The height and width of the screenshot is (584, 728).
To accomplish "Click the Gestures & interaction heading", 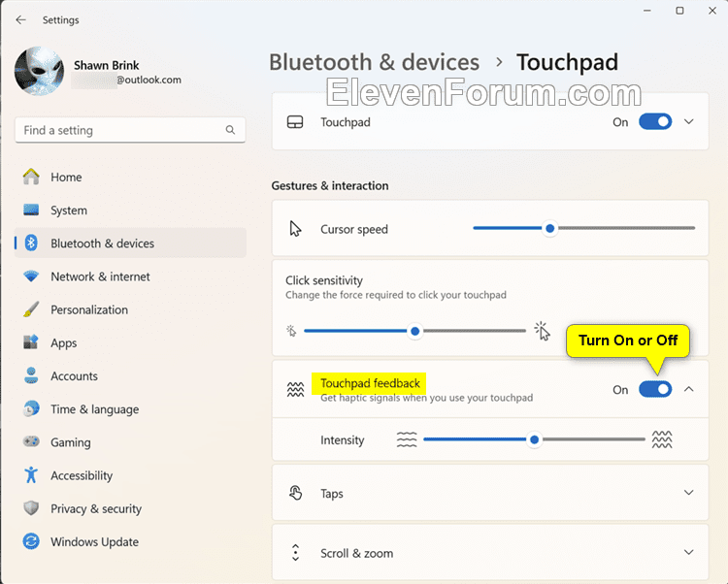I will pos(330,185).
